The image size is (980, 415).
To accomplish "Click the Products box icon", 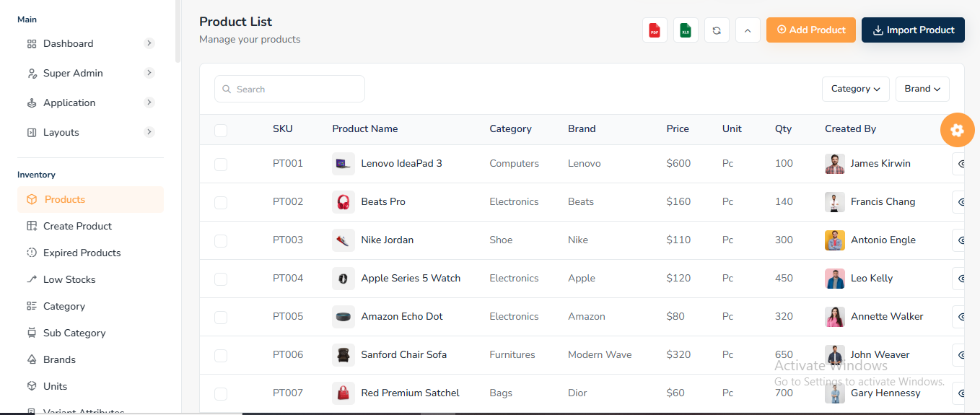I will tap(32, 199).
